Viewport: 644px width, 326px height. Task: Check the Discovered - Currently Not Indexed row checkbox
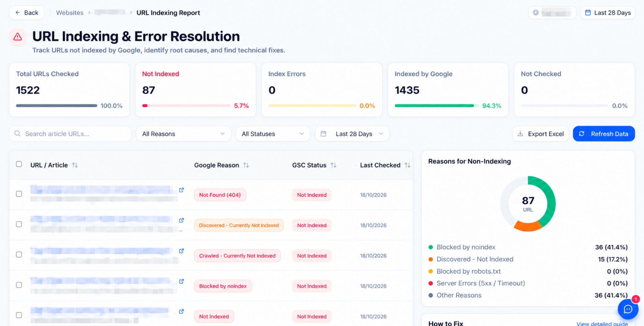click(x=19, y=224)
